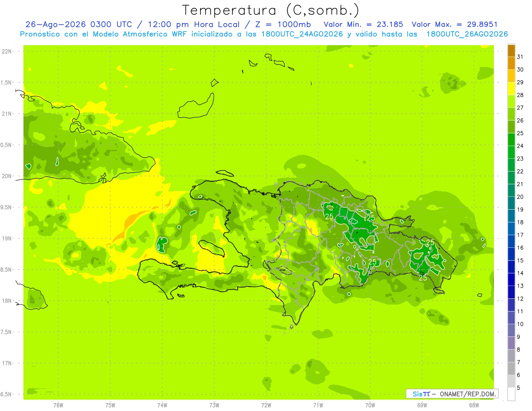Click the 'Sistt - ONAMET/REP.DOM.' credit box
This screenshot has width=532, height=411.
click(452, 394)
